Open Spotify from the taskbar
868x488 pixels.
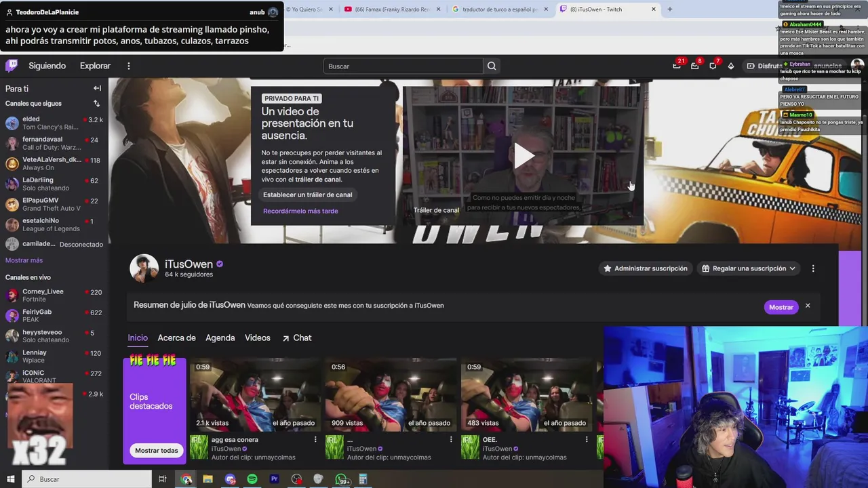[x=252, y=479]
